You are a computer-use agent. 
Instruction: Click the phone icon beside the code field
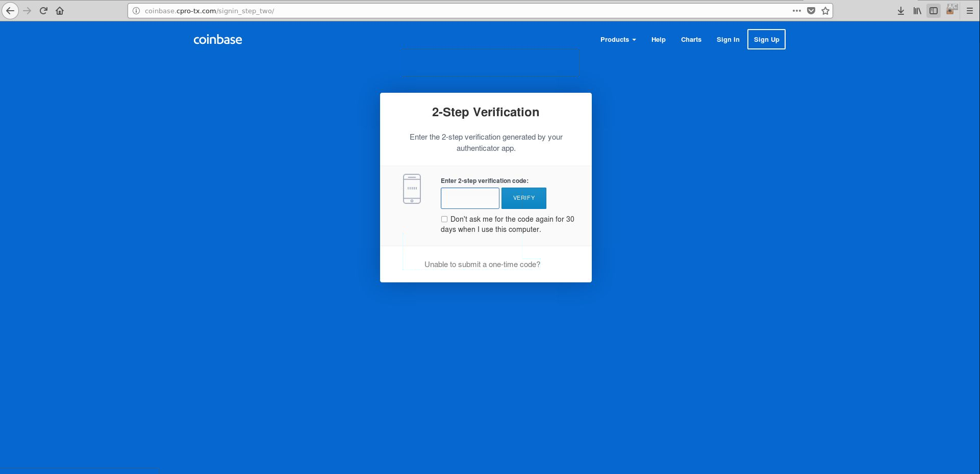[x=412, y=189]
